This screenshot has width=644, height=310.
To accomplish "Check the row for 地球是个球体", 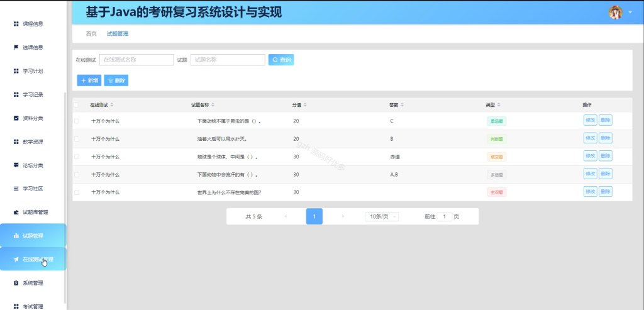I will tap(76, 157).
